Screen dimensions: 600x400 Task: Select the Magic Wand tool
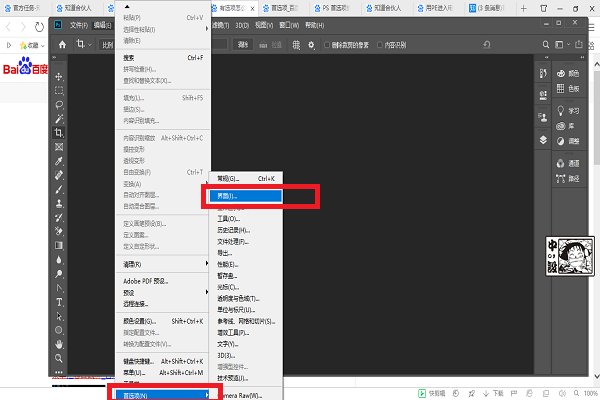(59, 119)
